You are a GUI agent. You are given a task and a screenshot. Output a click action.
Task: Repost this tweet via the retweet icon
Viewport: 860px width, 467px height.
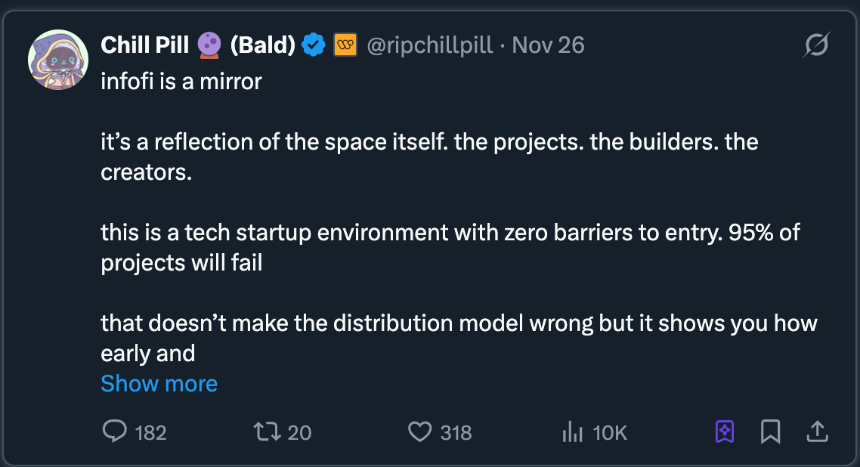(267, 432)
